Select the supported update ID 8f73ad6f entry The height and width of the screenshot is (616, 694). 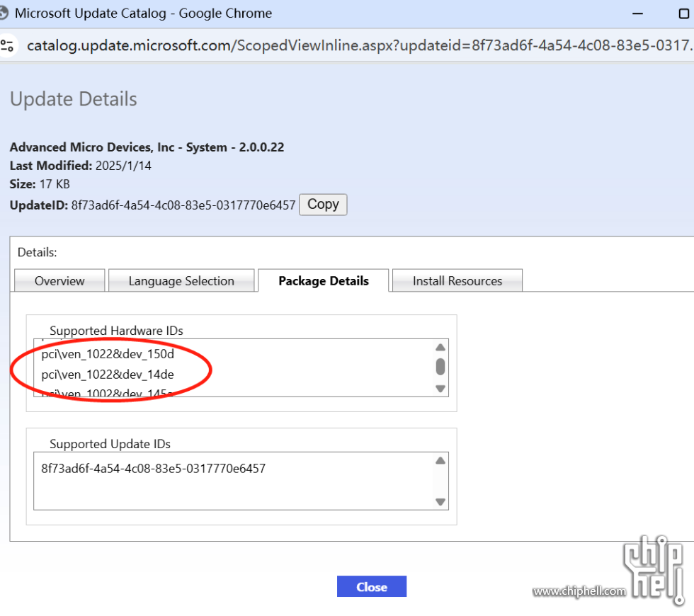click(153, 469)
